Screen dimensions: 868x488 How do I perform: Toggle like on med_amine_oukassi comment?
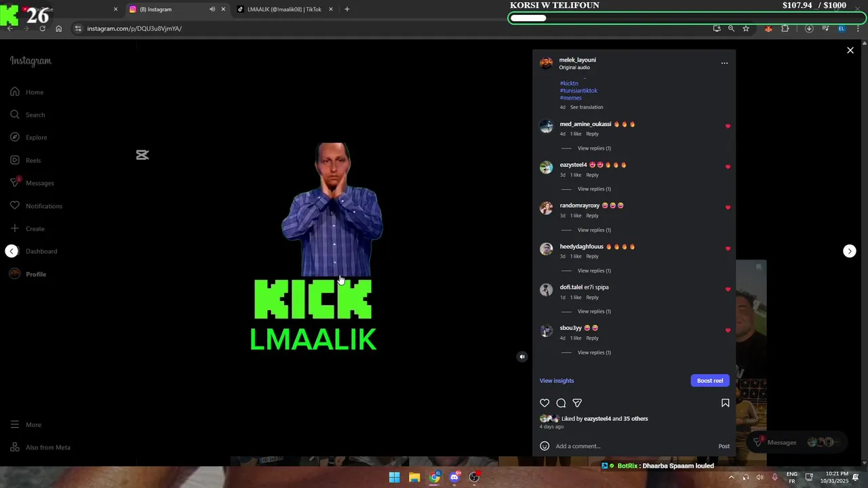tap(728, 126)
